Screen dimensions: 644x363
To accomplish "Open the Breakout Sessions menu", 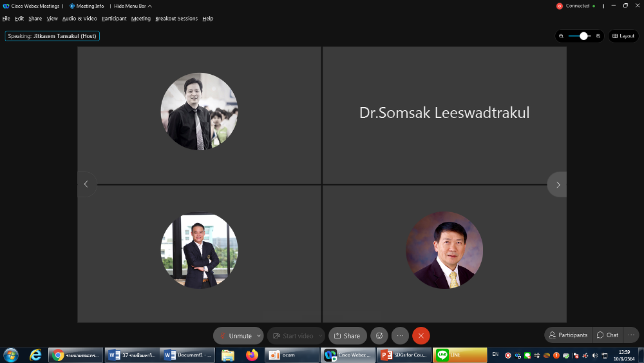I will click(x=176, y=19).
